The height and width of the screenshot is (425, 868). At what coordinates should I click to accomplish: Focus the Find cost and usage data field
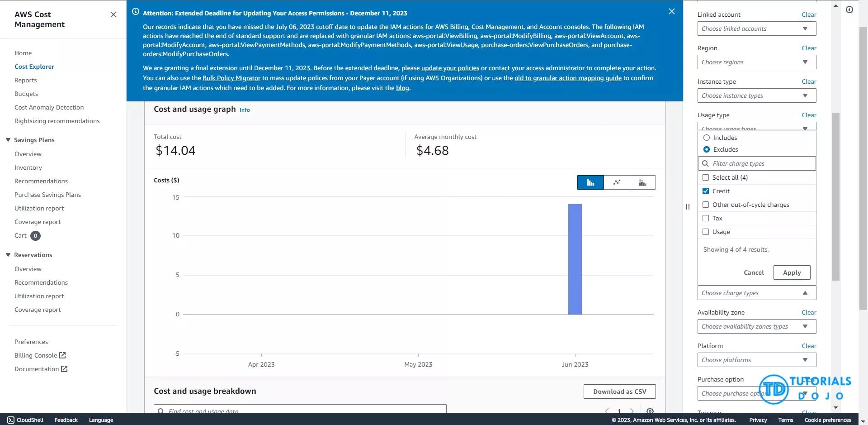tap(300, 409)
